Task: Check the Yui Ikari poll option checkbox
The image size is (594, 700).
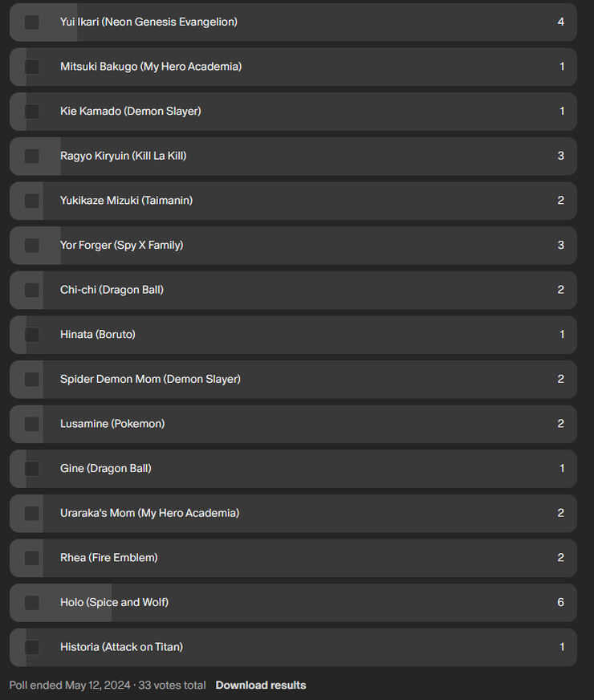Action: (32, 22)
